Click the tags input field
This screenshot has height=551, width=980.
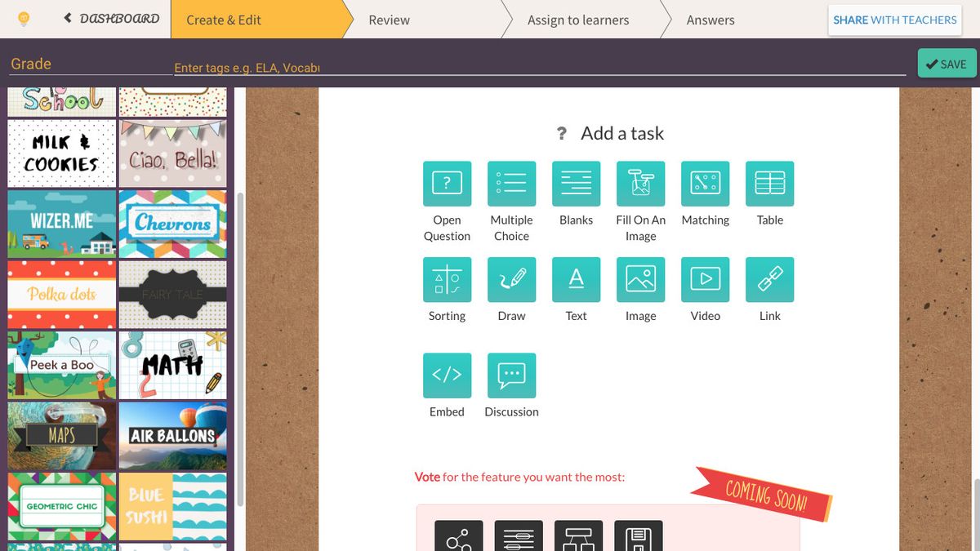point(327,69)
